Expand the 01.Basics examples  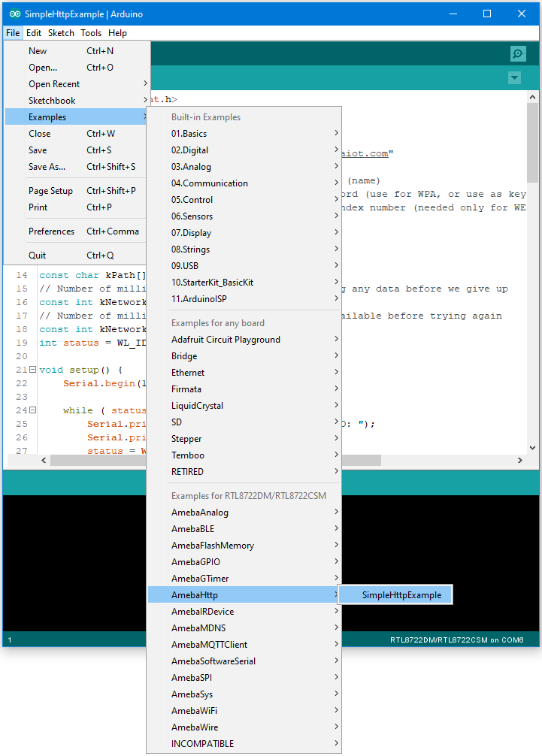point(244,134)
